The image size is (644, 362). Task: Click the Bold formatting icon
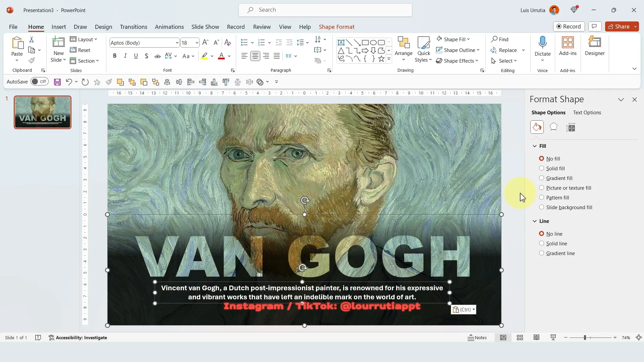click(x=115, y=56)
